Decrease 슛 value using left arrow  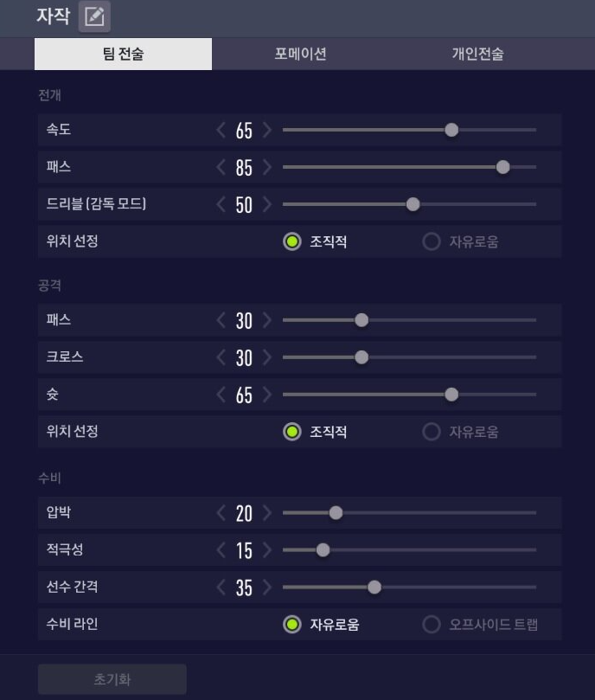221,395
